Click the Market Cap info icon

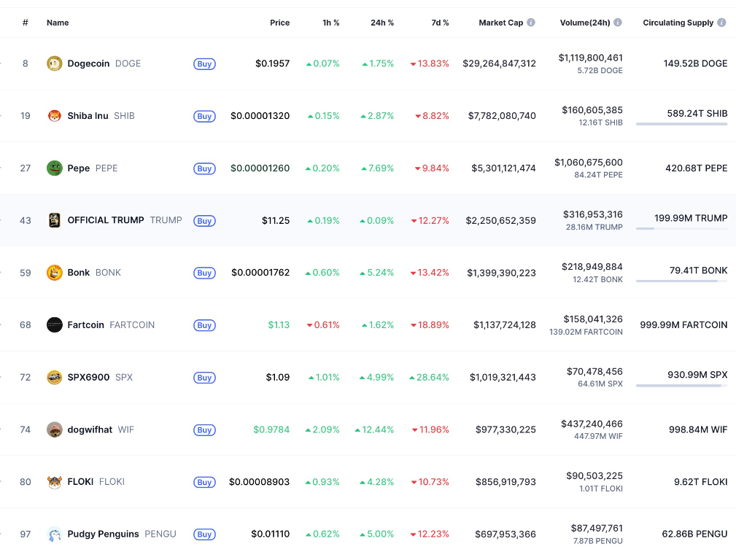(x=531, y=23)
